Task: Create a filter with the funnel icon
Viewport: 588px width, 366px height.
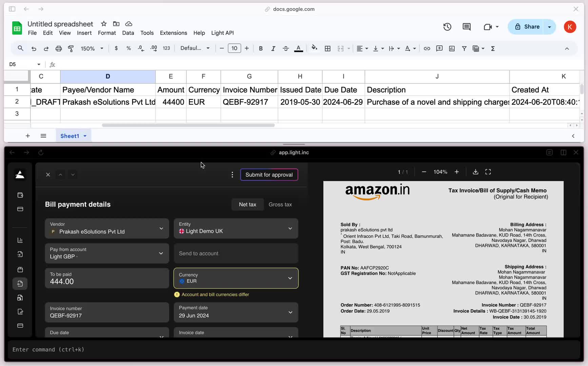Action: 464,48
